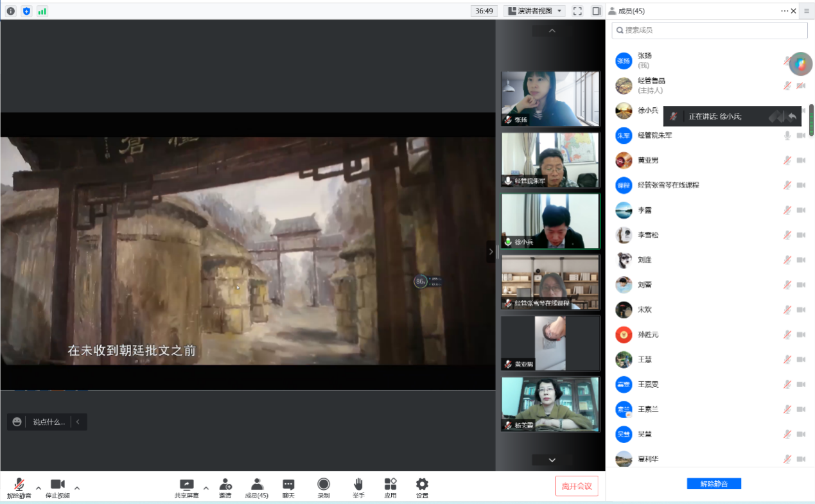Image resolution: width=815 pixels, height=504 pixels.
Task: Raise hand using 举手
Action: point(358,488)
